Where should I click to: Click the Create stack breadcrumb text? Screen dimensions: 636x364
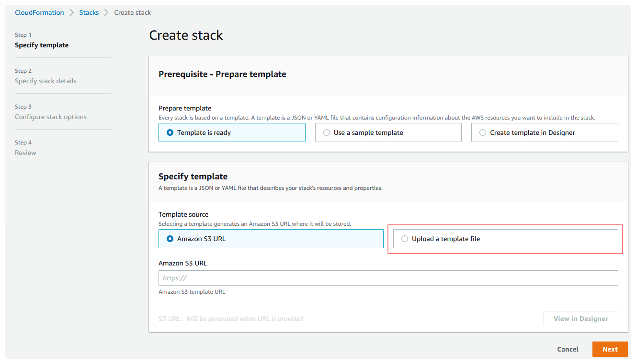[133, 12]
